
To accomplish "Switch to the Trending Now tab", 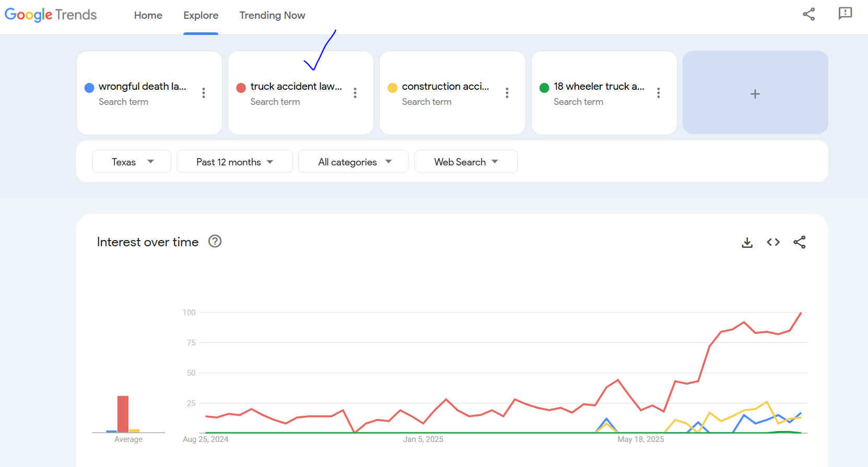I will (272, 16).
